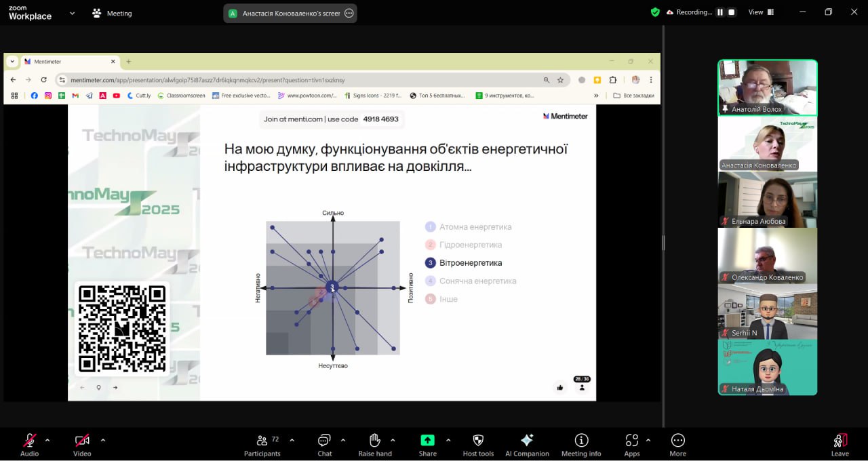Expand the Video options arrow

pyautogui.click(x=103, y=440)
